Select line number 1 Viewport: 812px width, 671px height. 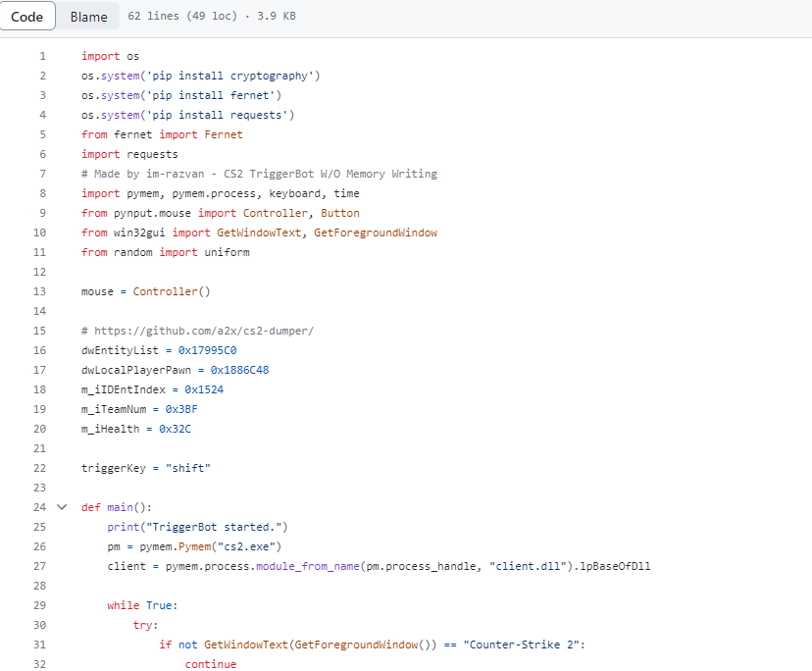42,56
